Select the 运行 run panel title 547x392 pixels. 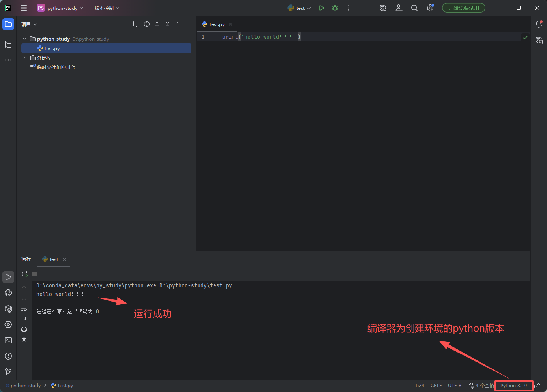point(26,259)
